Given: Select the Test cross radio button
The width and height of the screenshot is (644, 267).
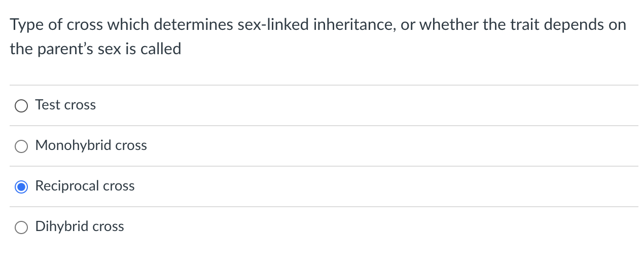Looking at the screenshot, I should tap(21, 105).
